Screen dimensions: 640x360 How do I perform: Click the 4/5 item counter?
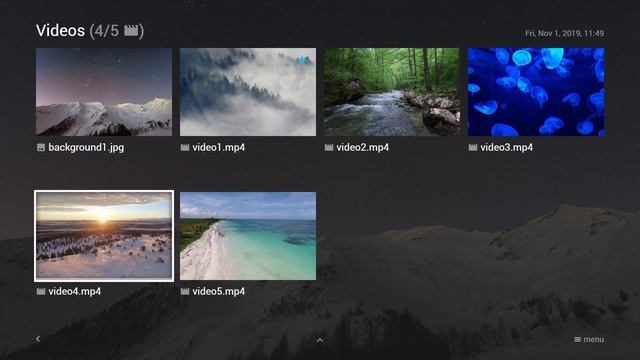(106, 31)
